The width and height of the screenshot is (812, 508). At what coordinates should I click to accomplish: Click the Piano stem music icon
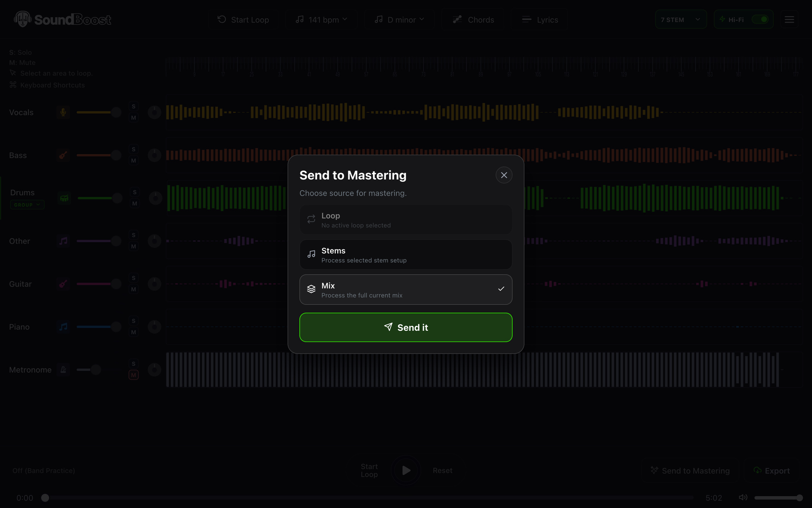[63, 327]
